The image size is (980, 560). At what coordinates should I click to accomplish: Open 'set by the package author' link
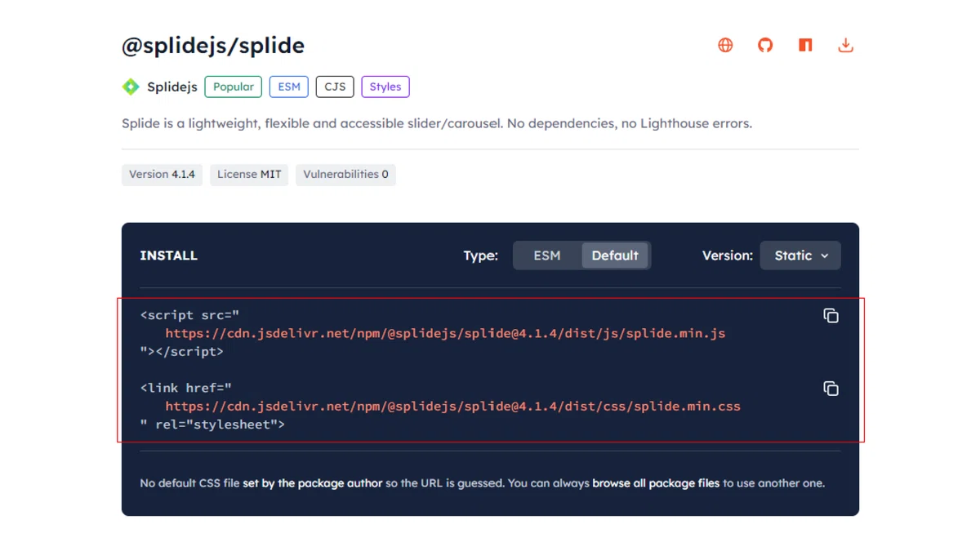pyautogui.click(x=312, y=483)
